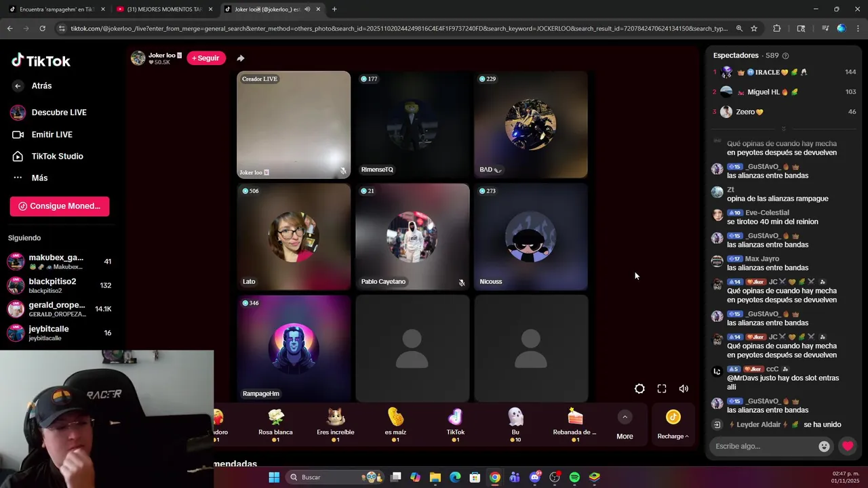Open Discord from the taskbar
Screen dimensions: 868x488
click(535, 477)
